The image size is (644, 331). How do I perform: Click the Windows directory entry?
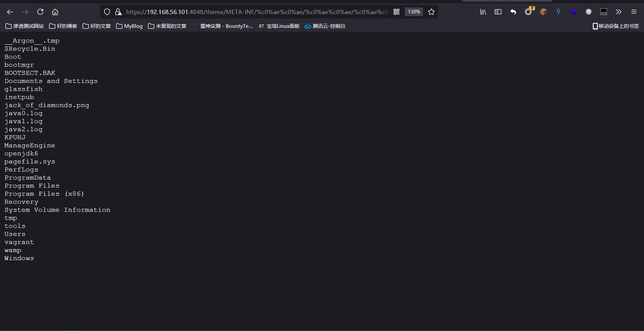(19, 258)
